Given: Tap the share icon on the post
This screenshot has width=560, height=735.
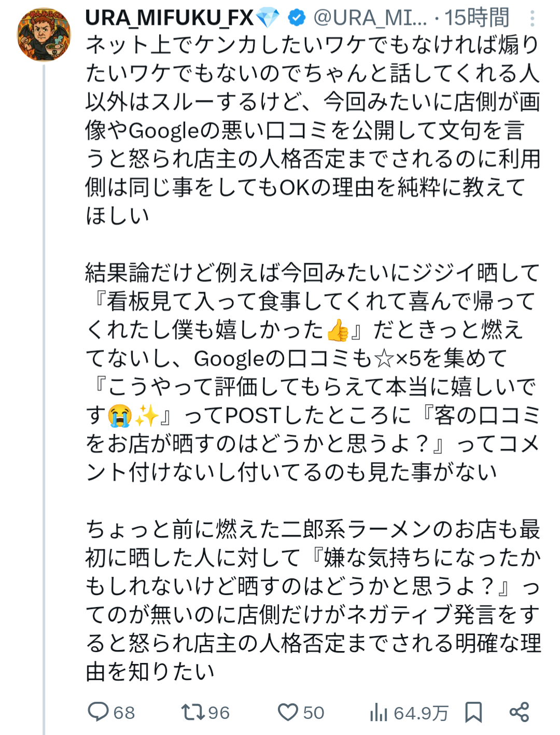Looking at the screenshot, I should (x=519, y=712).
